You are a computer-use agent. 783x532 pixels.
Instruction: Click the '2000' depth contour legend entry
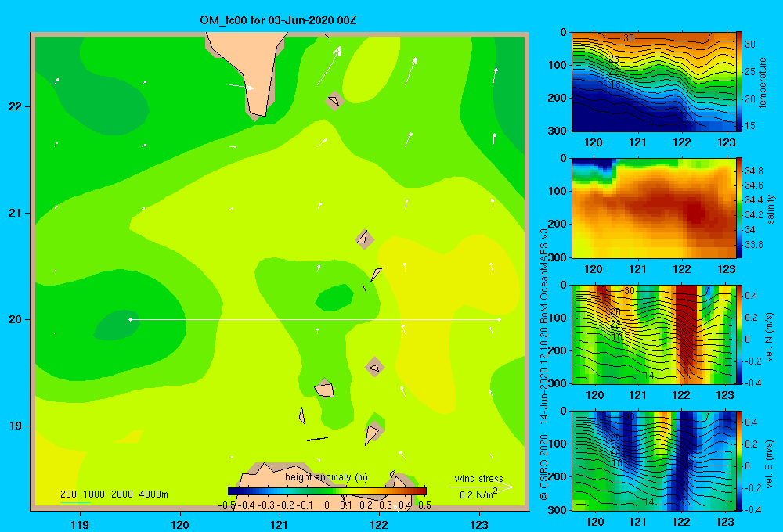(x=122, y=494)
